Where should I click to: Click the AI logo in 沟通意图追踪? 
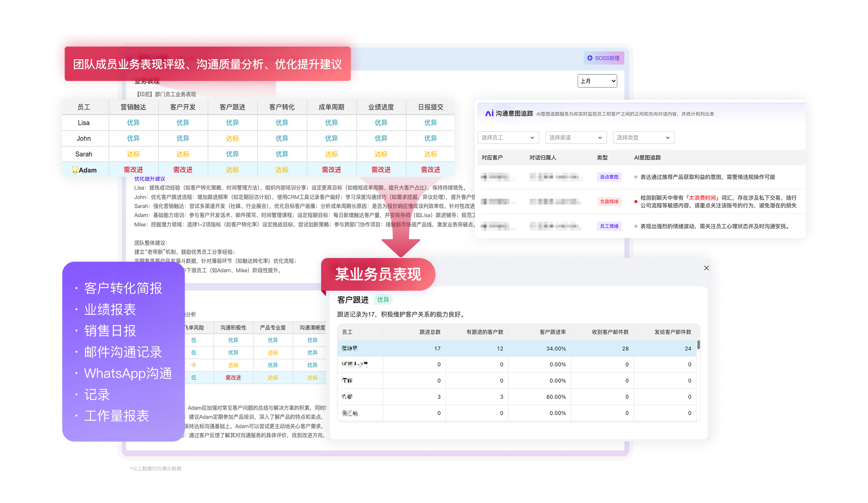point(489,113)
